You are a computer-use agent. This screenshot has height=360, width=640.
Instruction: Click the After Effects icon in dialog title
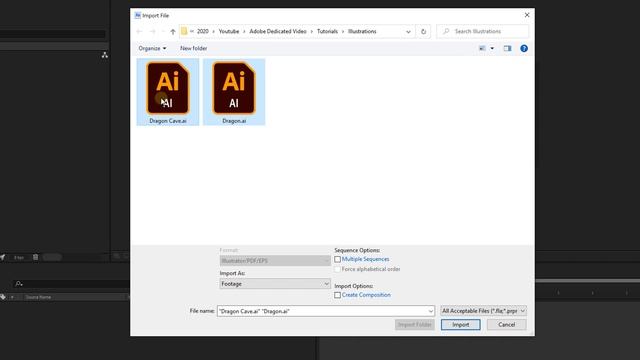coord(138,16)
